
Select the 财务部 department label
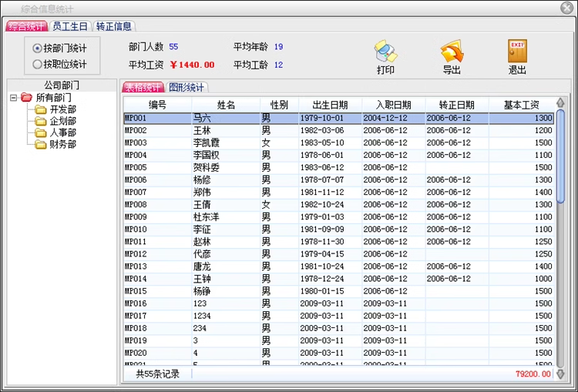63,145
